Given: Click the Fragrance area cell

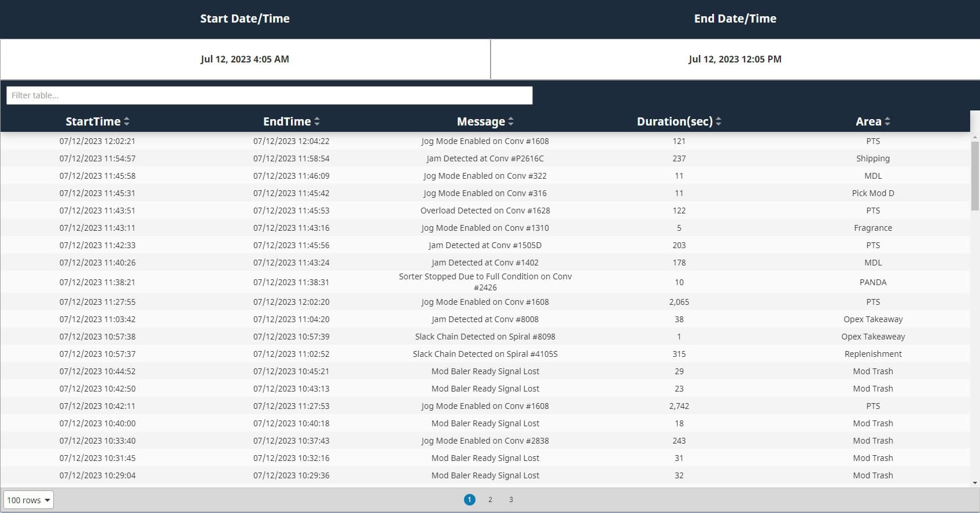Looking at the screenshot, I should click(x=872, y=228).
